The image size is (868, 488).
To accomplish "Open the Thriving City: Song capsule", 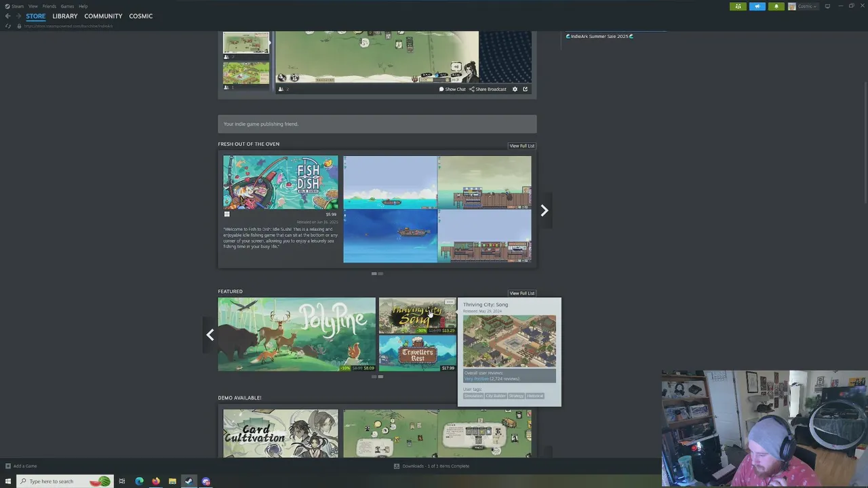I will pyautogui.click(x=418, y=316).
